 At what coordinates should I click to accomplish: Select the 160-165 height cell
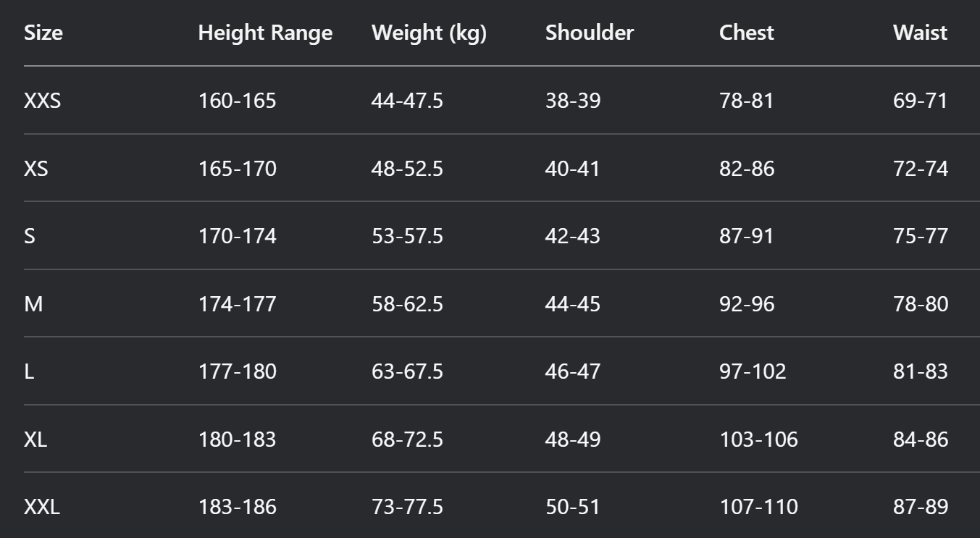(x=237, y=101)
